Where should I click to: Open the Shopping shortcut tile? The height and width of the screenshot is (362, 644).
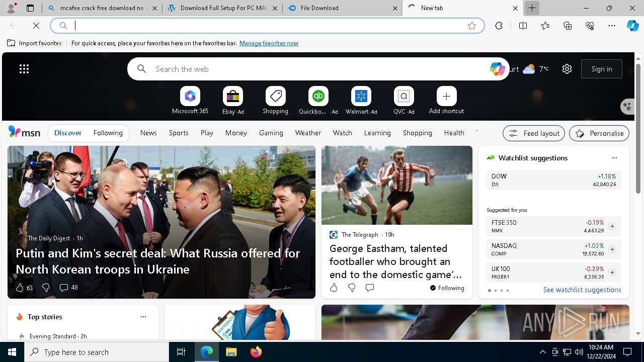pyautogui.click(x=276, y=100)
